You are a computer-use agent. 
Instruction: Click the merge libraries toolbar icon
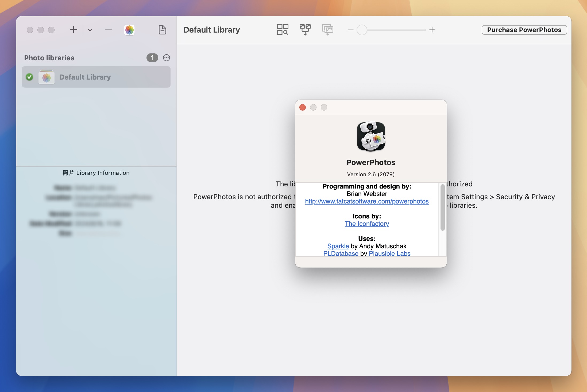pyautogui.click(x=305, y=30)
